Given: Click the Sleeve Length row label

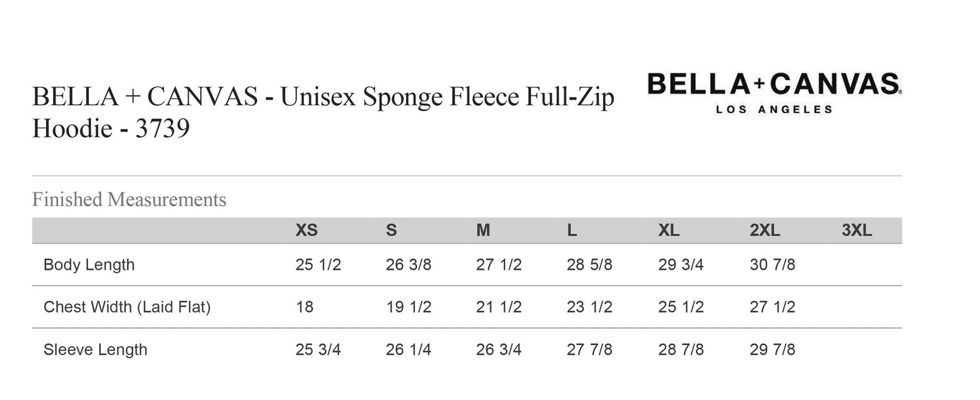Looking at the screenshot, I should click(x=95, y=350).
